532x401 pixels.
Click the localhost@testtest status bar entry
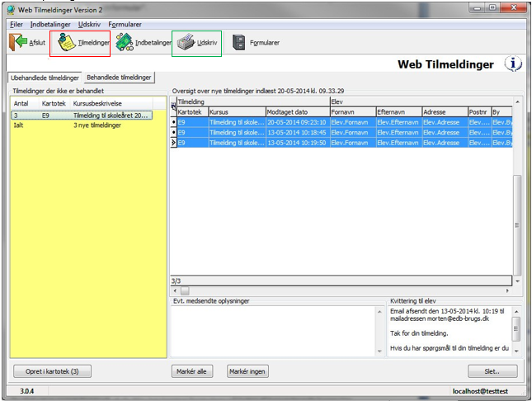pyautogui.click(x=480, y=391)
